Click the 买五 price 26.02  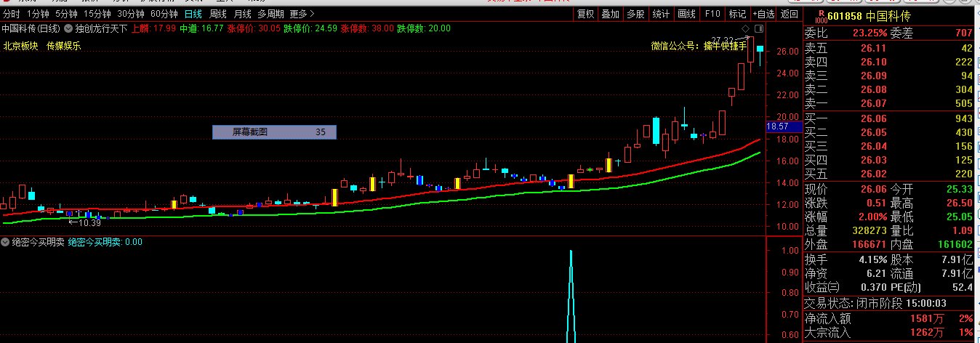(x=872, y=174)
